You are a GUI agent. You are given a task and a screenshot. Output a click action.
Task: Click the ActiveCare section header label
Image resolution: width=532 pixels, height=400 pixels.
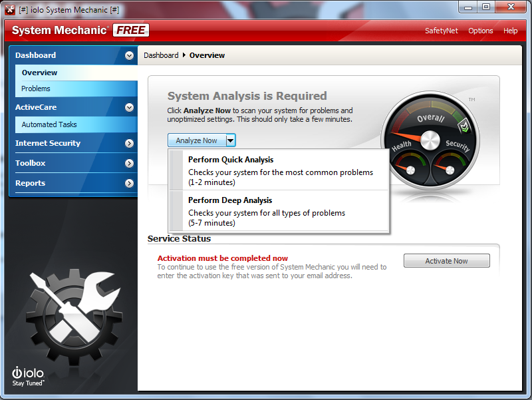coord(36,107)
